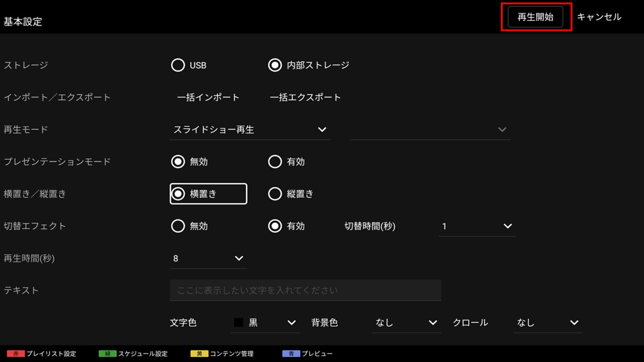Screen dimensions: 644x362
Task: Expand the クロール dropdown
Action: pyautogui.click(x=547, y=323)
